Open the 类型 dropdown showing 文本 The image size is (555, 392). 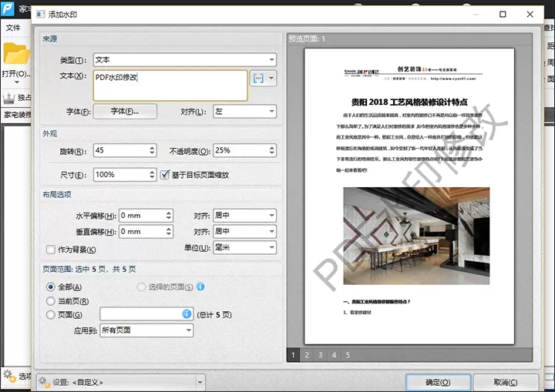[184, 59]
